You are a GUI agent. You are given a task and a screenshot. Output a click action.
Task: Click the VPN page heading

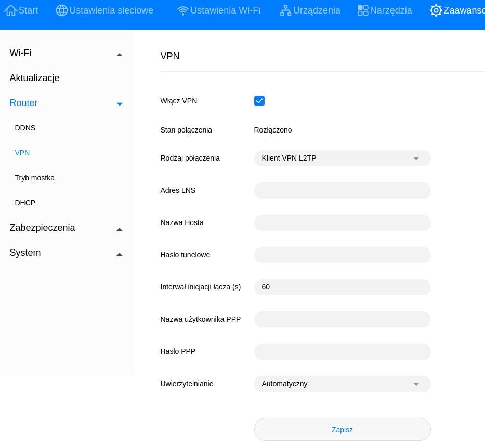point(170,56)
